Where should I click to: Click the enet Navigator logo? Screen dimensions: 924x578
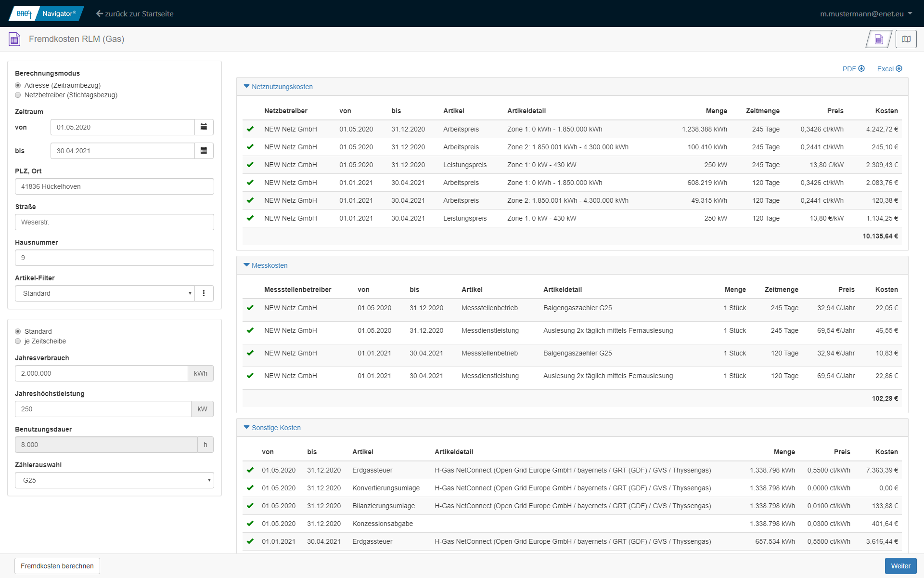[46, 13]
